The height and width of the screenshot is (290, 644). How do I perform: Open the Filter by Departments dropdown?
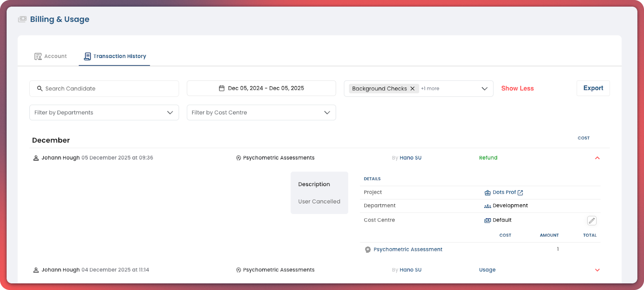[x=104, y=112]
